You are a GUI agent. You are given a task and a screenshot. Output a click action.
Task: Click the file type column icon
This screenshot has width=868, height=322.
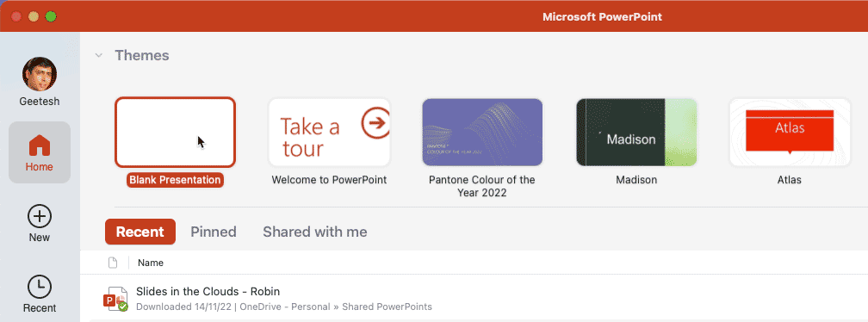113,263
